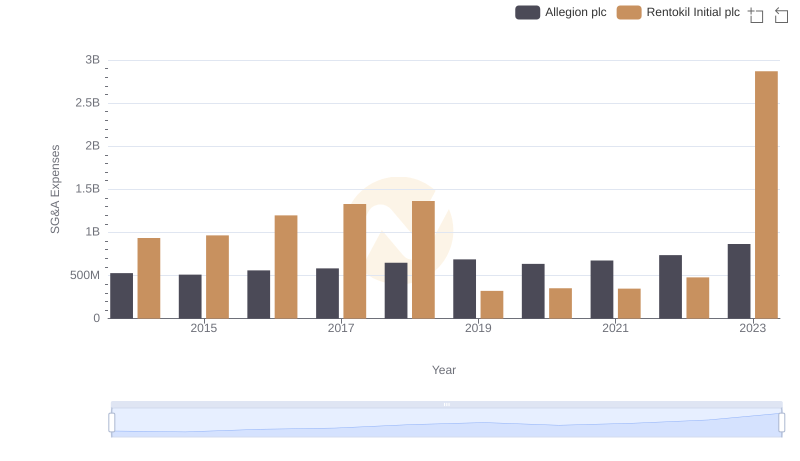Toggle Rentokil Initial plc series in legend
This screenshot has height=461, width=800.
pos(678,12)
